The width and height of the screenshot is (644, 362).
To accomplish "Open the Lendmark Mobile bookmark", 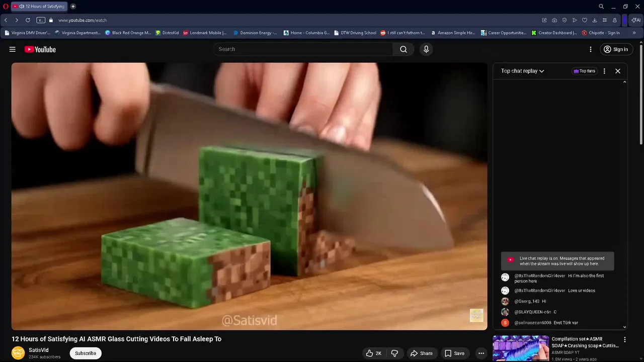I will tap(205, 33).
